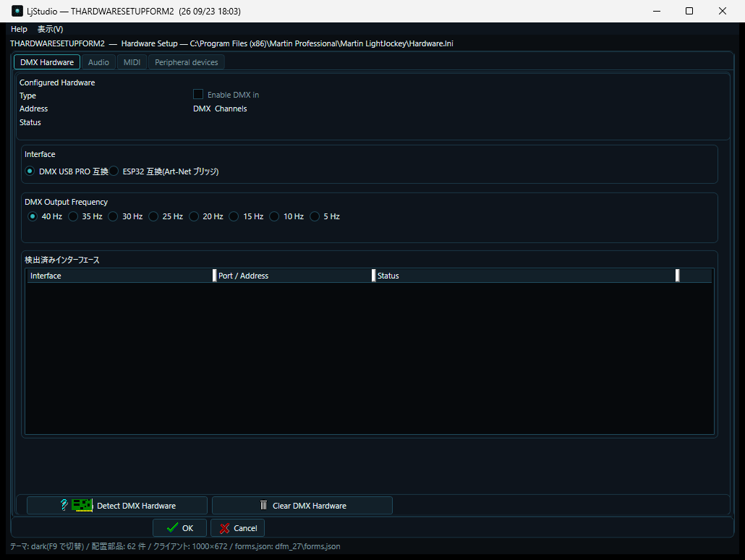Enable the DMX in checkbox

pos(198,95)
